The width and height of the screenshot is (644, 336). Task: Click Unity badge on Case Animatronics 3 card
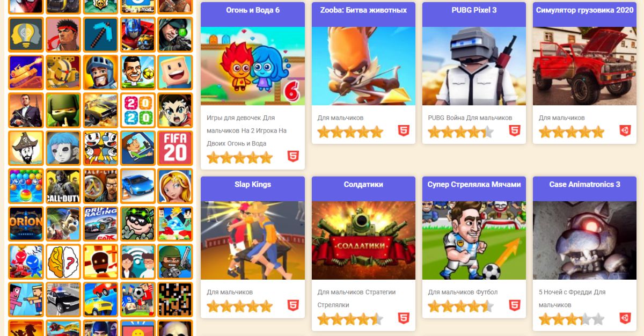pos(625,318)
